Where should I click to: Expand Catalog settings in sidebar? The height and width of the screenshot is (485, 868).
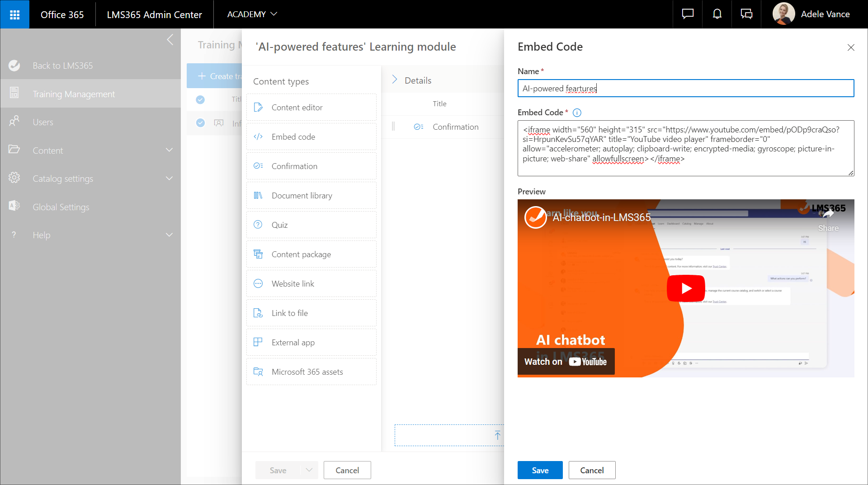[169, 179]
